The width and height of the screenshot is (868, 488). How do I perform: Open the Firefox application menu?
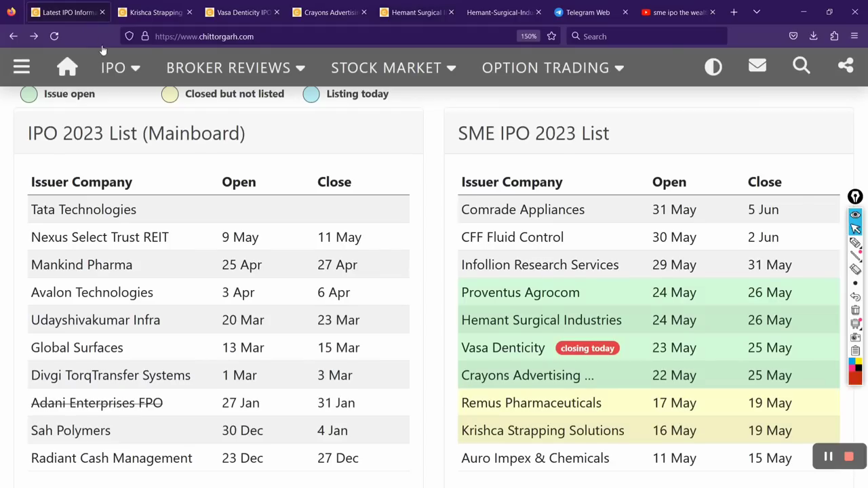(x=854, y=36)
